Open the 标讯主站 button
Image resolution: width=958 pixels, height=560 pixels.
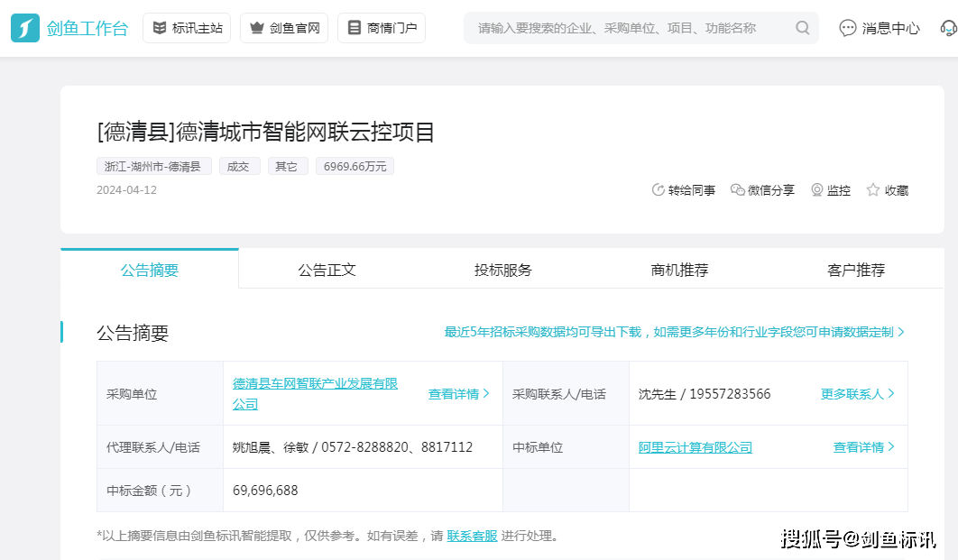point(187,28)
